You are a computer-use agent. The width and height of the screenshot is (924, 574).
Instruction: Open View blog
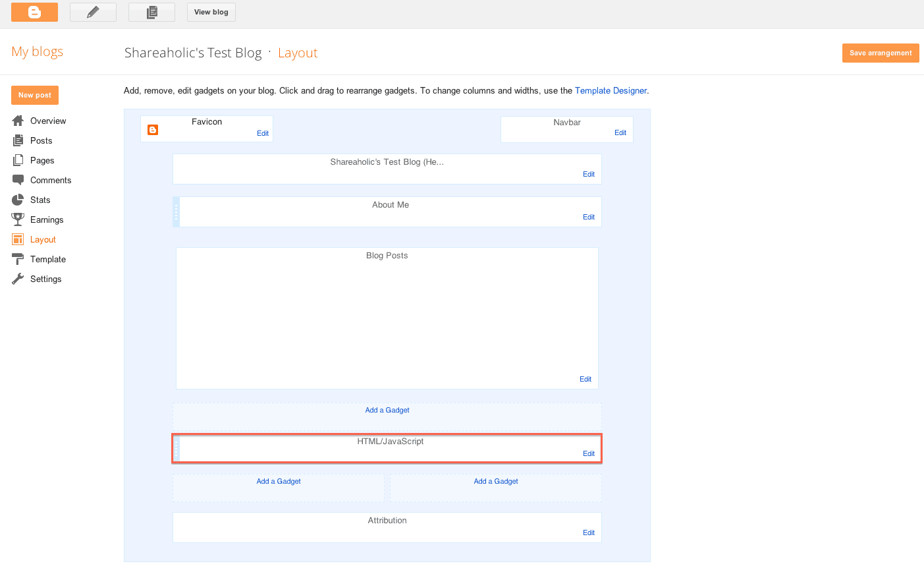211,12
